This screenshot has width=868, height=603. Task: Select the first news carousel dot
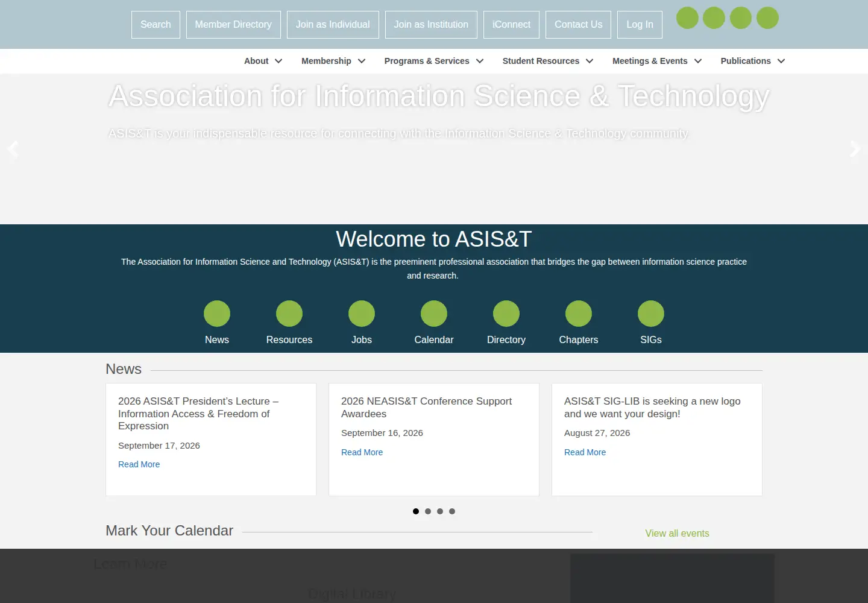[416, 511]
